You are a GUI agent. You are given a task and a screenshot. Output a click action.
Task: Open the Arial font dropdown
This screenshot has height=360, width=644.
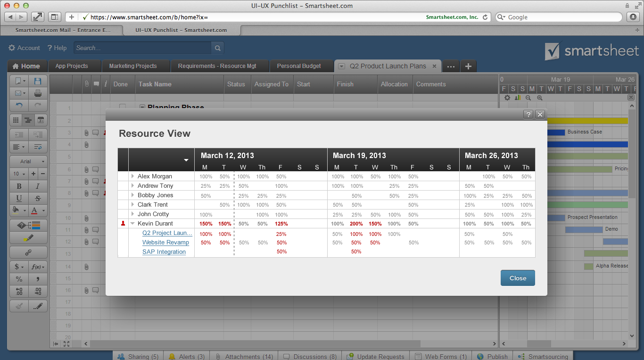[x=29, y=161]
